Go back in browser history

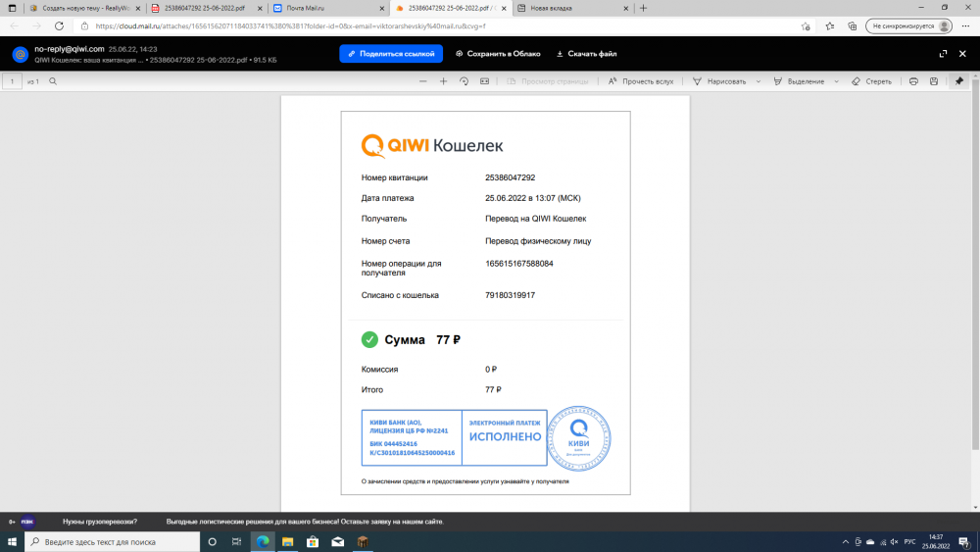pos(15,26)
